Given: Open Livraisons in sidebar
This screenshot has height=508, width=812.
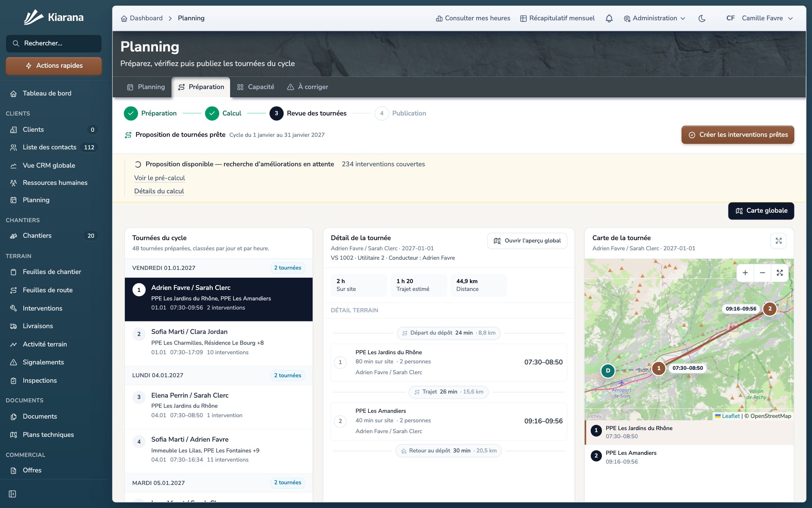Looking at the screenshot, I should click(x=53, y=326).
